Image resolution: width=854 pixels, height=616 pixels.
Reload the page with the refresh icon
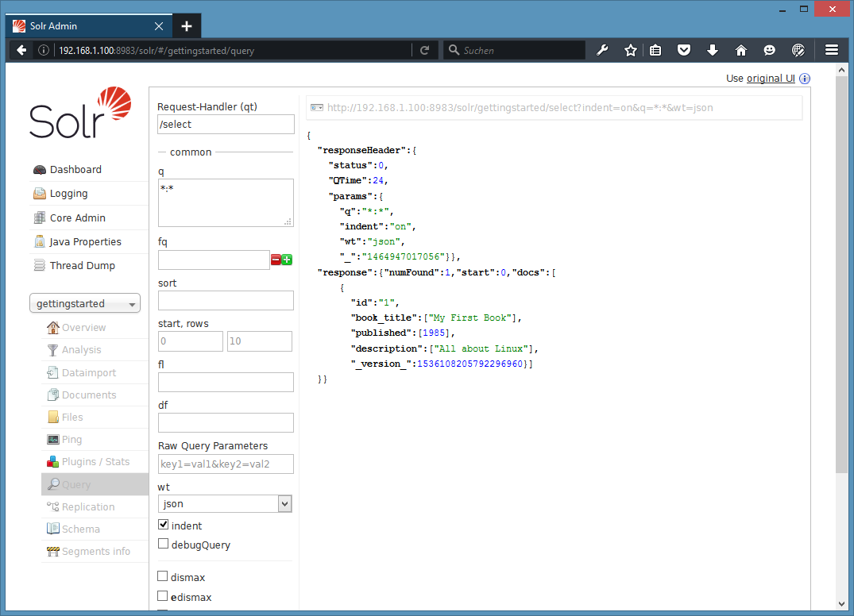(x=425, y=51)
